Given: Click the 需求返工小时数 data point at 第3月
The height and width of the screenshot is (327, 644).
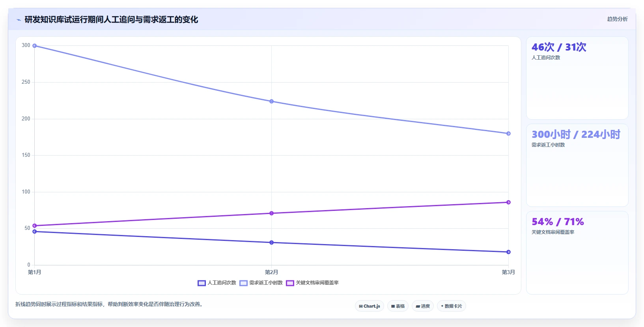Looking at the screenshot, I should tap(508, 133).
